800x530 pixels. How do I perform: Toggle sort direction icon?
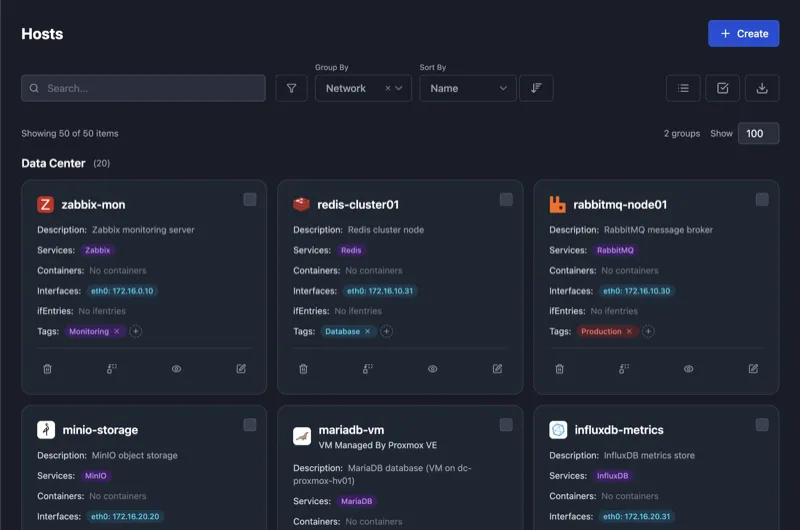pos(536,88)
